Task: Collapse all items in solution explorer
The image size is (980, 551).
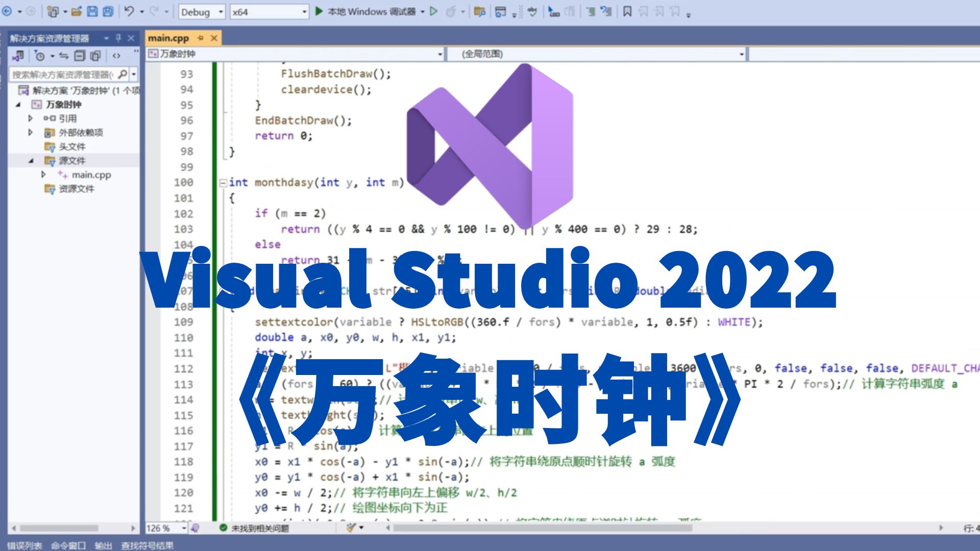Action: pyautogui.click(x=80, y=56)
